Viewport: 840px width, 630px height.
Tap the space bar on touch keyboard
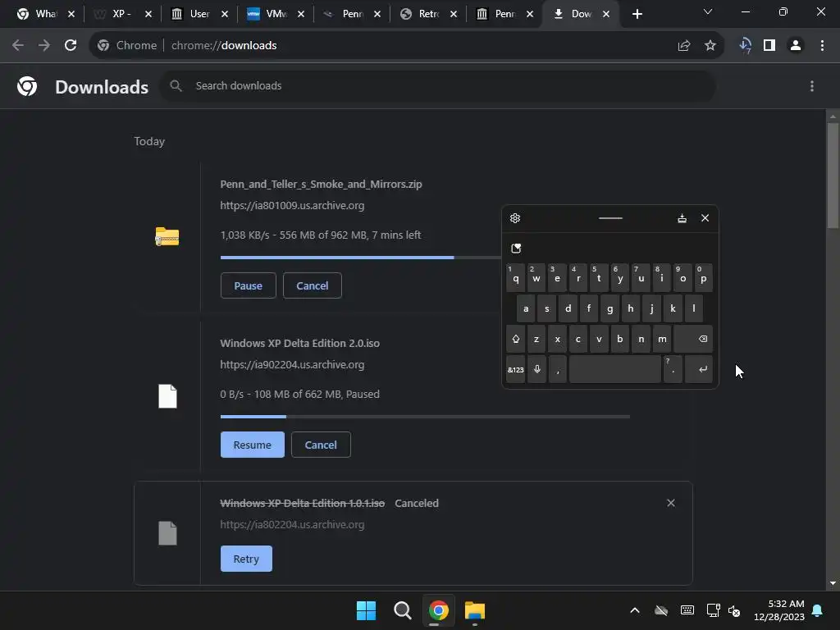tap(615, 369)
